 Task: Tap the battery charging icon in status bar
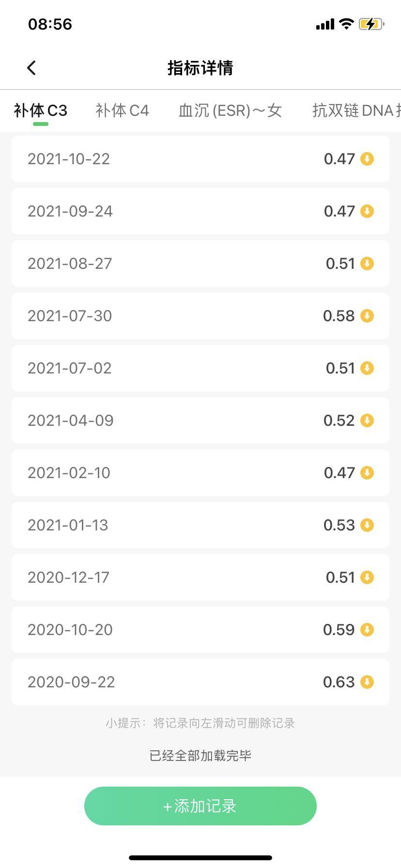tap(371, 24)
